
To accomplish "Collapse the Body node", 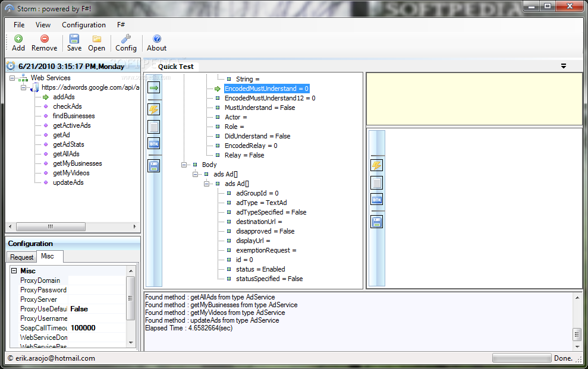I will (184, 165).
